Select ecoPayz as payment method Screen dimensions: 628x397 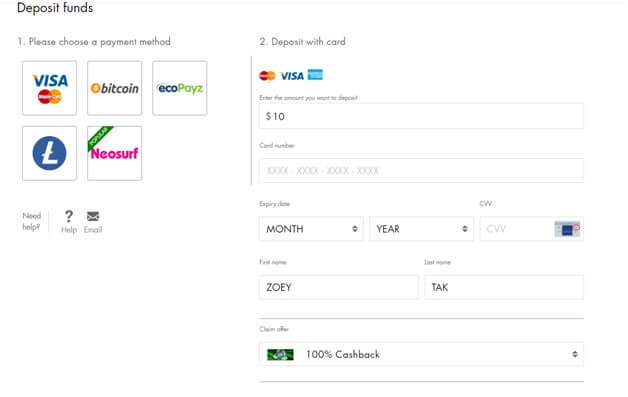180,88
